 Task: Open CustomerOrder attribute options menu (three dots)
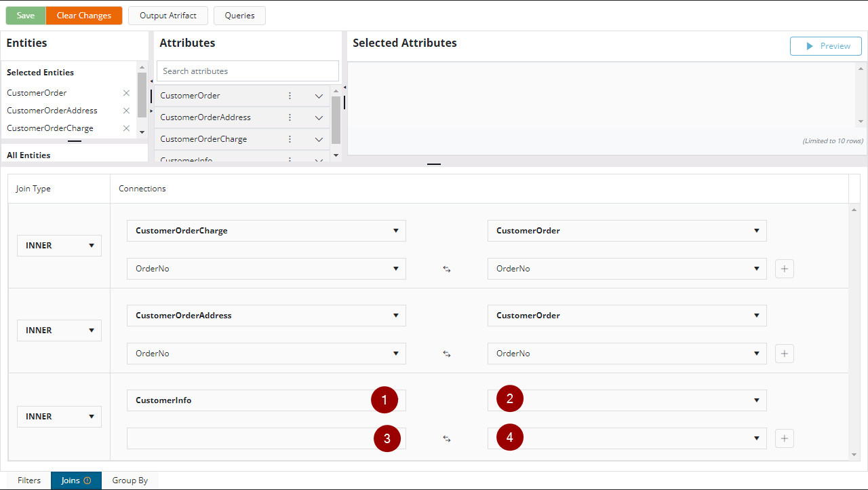[290, 96]
